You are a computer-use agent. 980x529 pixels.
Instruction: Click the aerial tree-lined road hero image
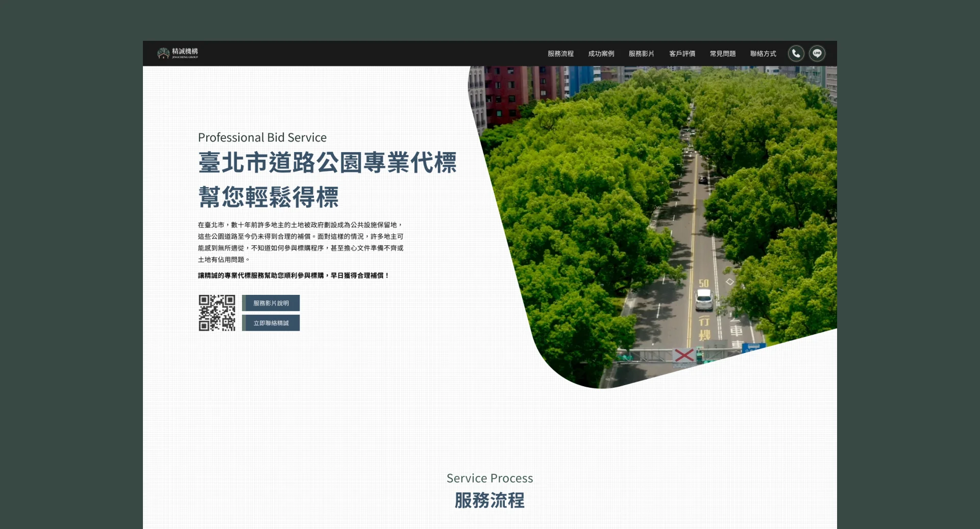[664, 214]
